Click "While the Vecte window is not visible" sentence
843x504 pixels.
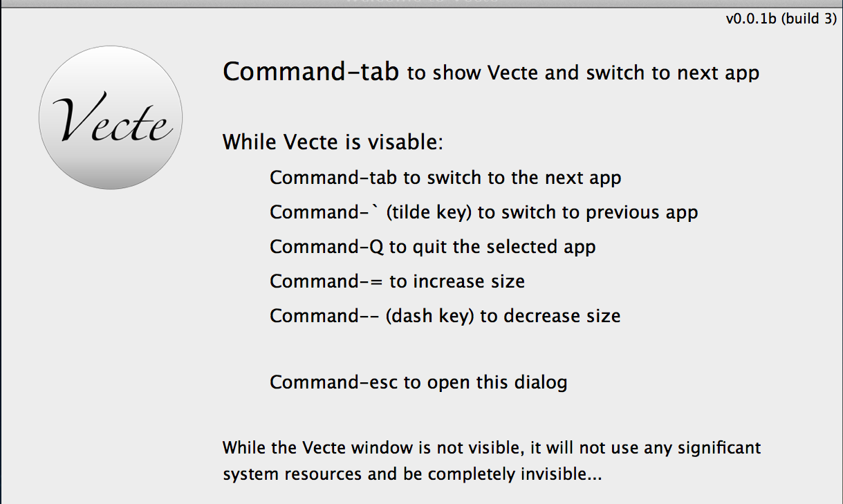372,448
